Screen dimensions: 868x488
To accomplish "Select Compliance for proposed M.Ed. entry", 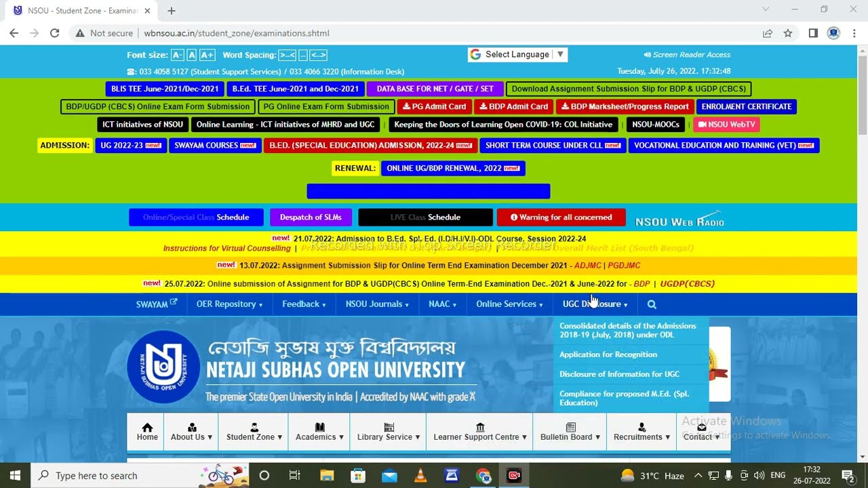I will coord(624,399).
